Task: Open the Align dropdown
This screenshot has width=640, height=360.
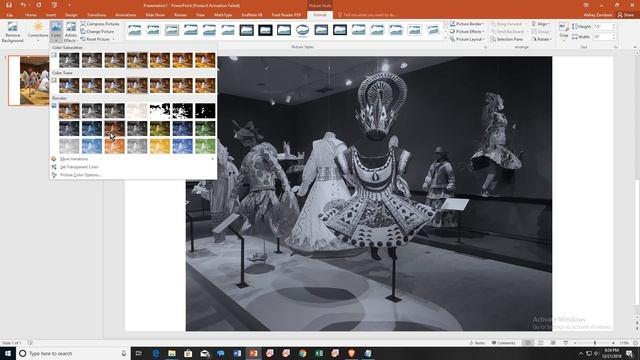Action: (541, 24)
